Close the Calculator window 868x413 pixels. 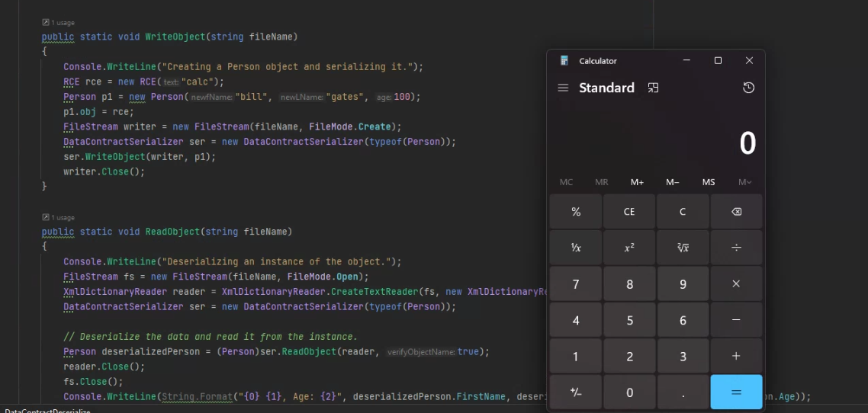pyautogui.click(x=749, y=60)
